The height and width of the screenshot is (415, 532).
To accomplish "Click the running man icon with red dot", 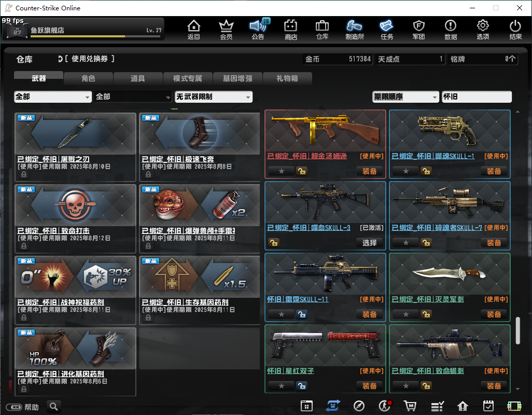I will pyautogui.click(x=385, y=406).
